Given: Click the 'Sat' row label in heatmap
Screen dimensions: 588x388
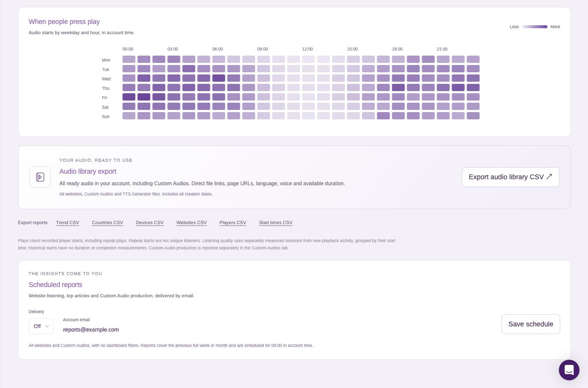Looking at the screenshot, I should [105, 107].
